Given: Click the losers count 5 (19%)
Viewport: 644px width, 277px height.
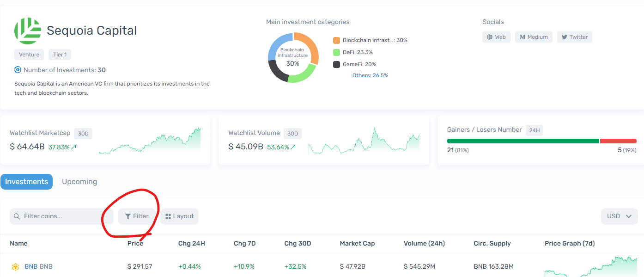Looking at the screenshot, I should click(x=627, y=150).
